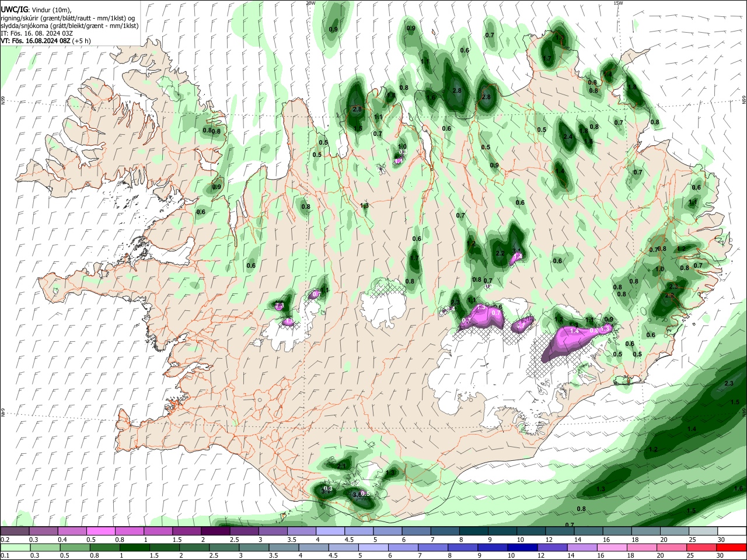Click the slate blue 6 swatch in top scale
Screen dimensions: 747x560
pyautogui.click(x=416, y=531)
